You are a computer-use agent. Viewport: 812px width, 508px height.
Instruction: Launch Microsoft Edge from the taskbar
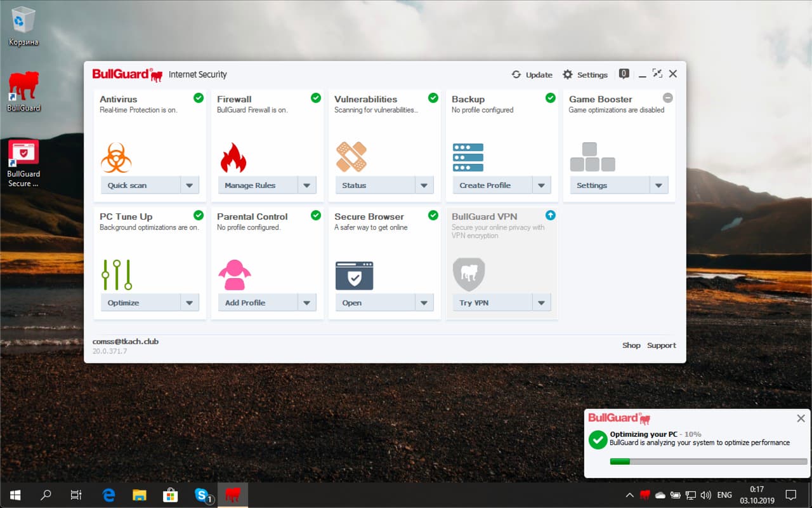108,495
